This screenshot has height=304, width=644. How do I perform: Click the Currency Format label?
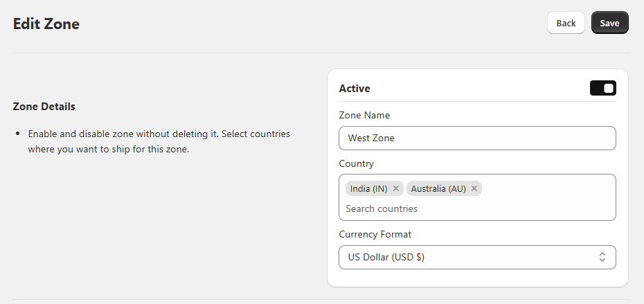coord(375,234)
